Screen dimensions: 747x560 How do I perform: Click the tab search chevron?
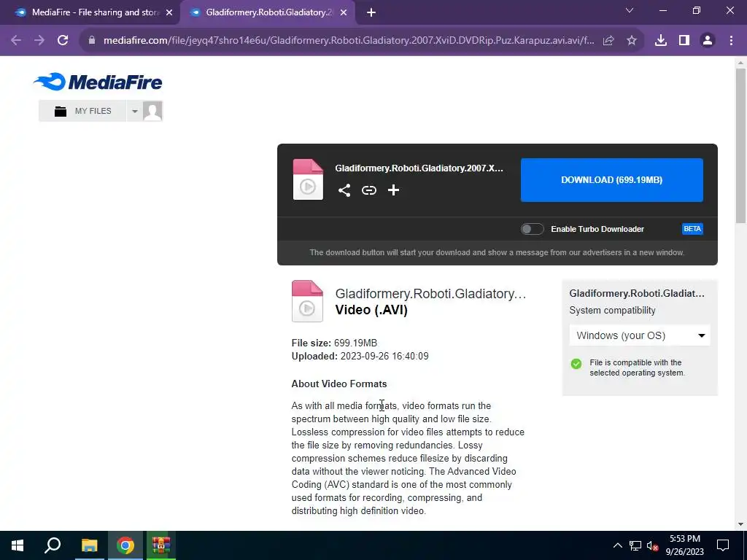click(x=630, y=10)
